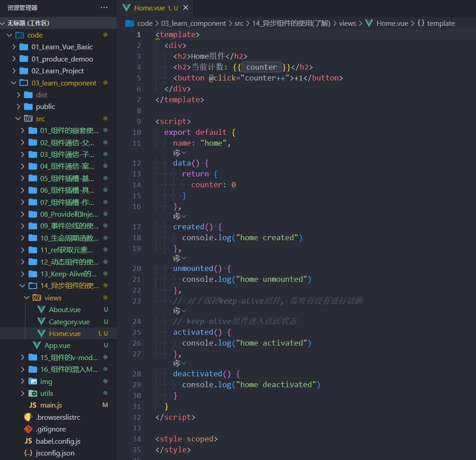Image resolution: width=476 pixels, height=460 pixels.
Task: Click CodeLens icon above data() method
Action: 176,153
